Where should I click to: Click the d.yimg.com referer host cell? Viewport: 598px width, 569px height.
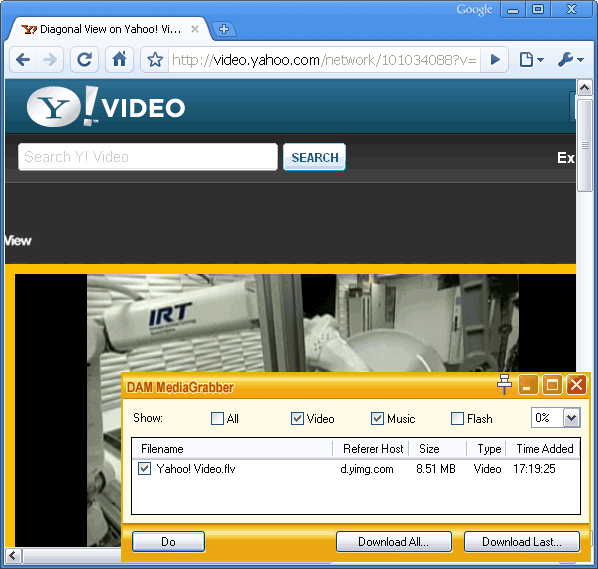(367, 469)
